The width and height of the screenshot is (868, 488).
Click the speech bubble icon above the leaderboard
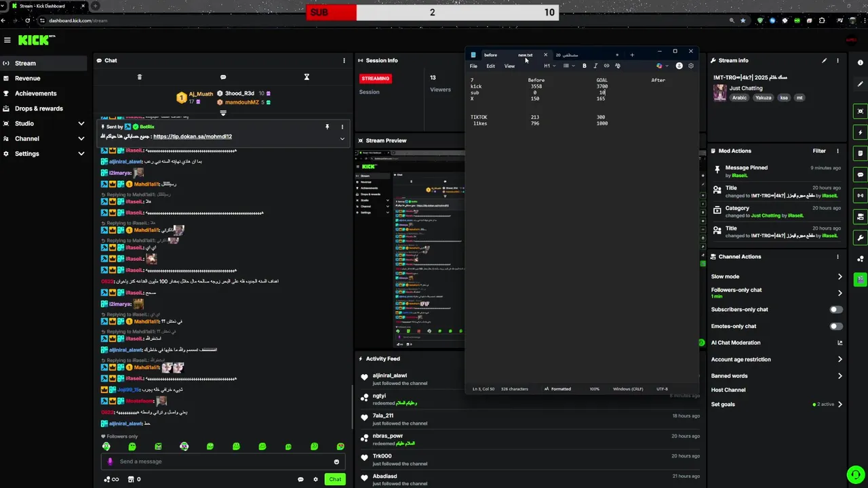[223, 77]
